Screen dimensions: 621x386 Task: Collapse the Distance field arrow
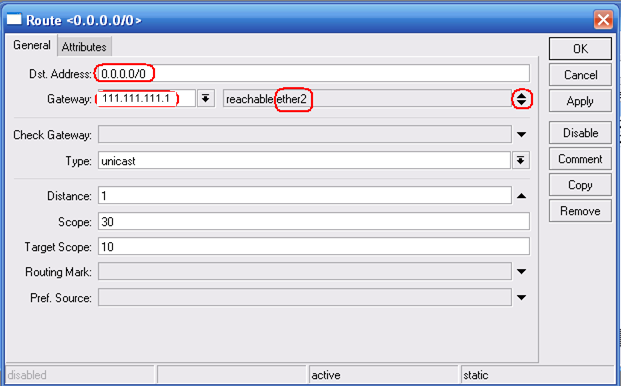point(522,196)
